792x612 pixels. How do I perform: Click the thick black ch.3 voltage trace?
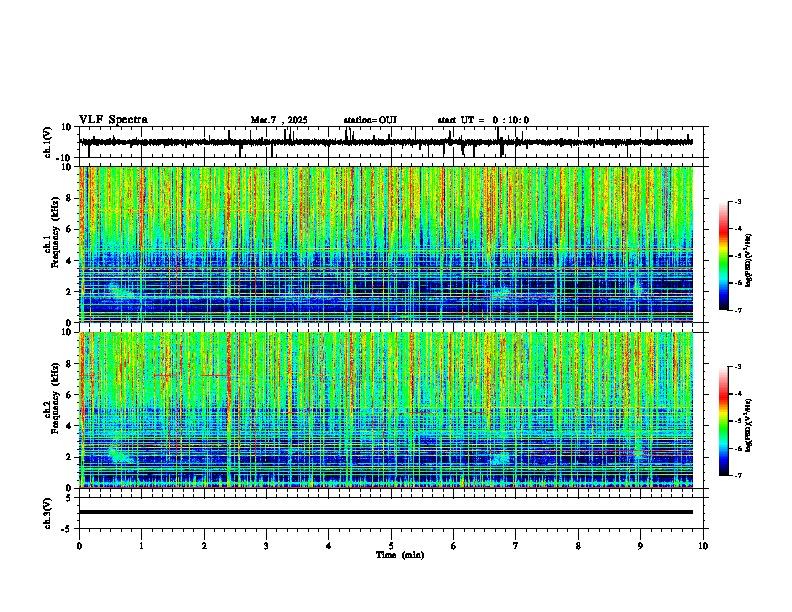[x=386, y=512]
